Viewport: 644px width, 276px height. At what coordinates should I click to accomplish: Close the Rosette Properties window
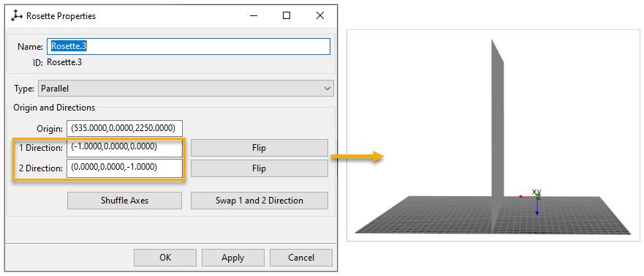click(320, 16)
